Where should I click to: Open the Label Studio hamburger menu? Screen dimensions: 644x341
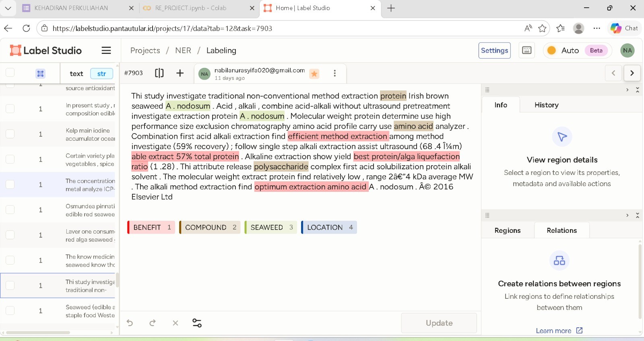tap(106, 50)
